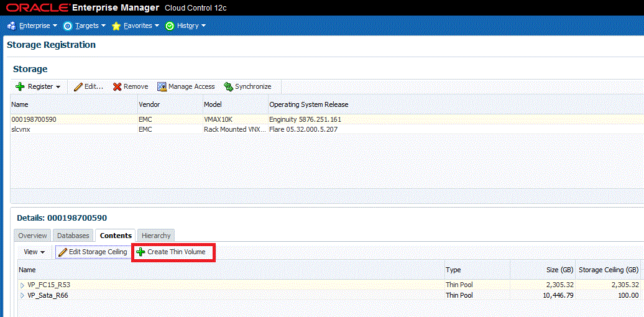Select storage row 000198700590
The width and height of the screenshot is (644, 317).
coord(327,119)
